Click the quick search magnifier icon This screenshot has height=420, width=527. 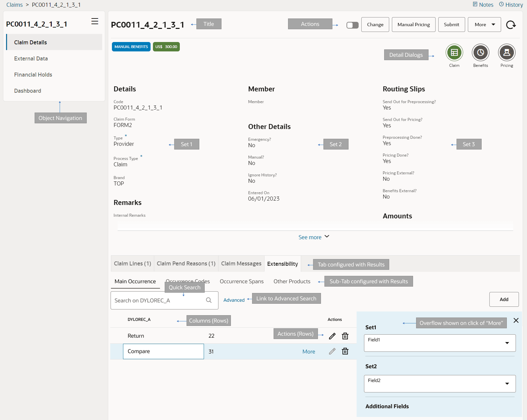point(209,300)
